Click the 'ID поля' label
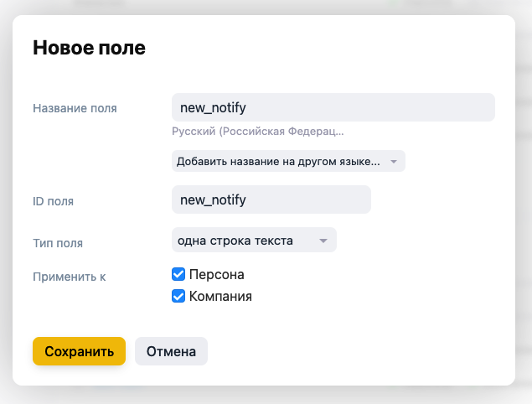Screen dimensions: 532x404 pos(53,201)
